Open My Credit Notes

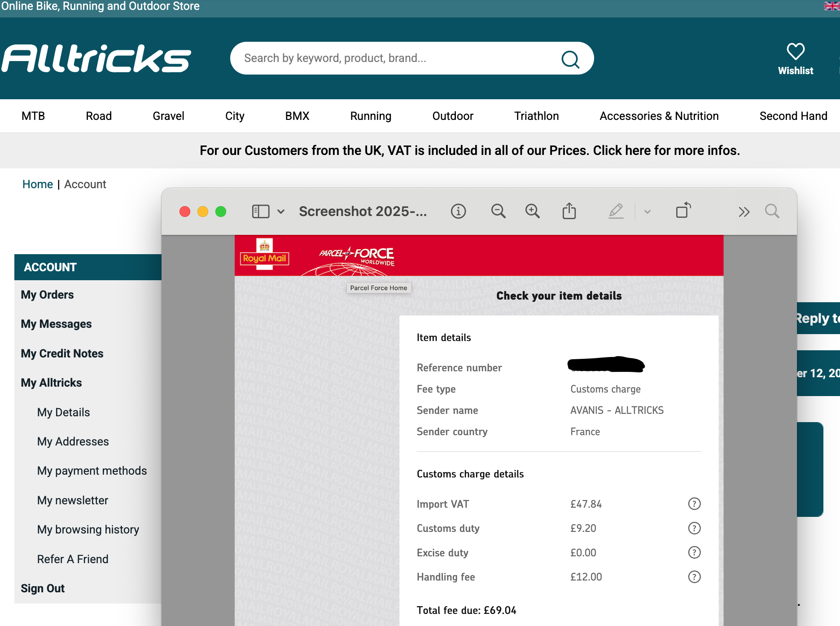click(x=62, y=353)
